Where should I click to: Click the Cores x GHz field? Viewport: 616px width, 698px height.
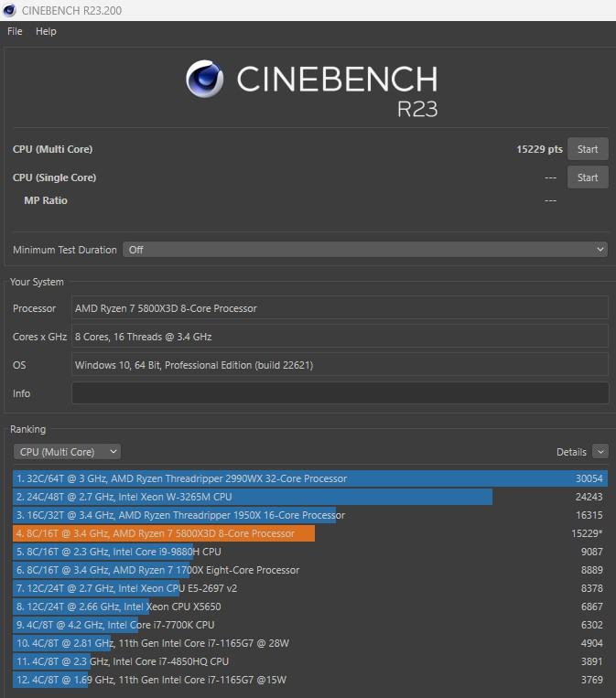[340, 337]
